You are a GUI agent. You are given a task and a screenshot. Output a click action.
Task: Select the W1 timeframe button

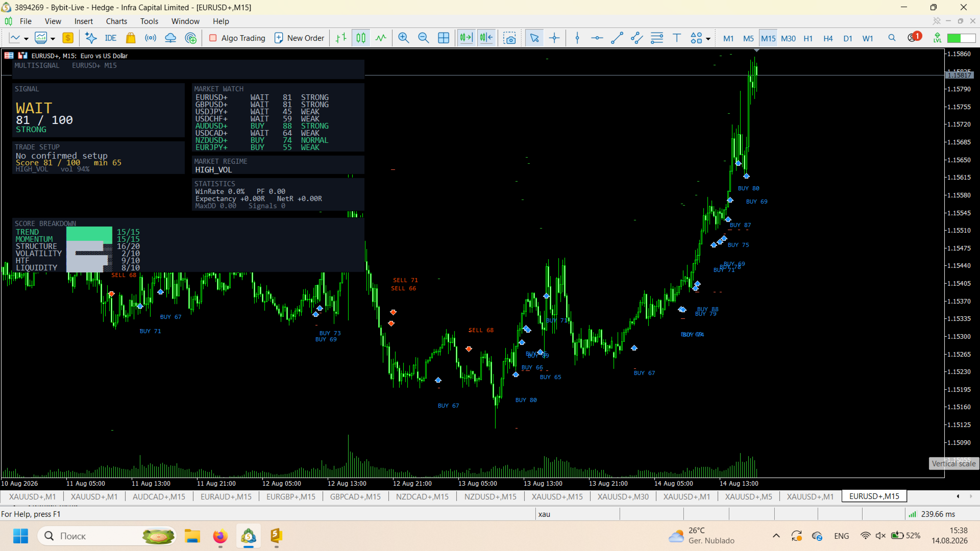point(868,38)
